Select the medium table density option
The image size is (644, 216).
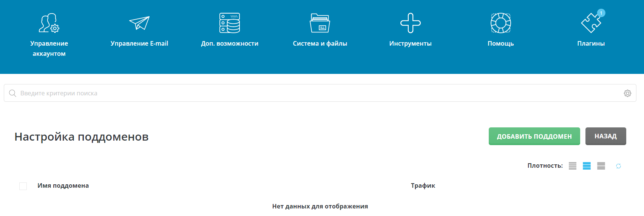[x=587, y=166]
